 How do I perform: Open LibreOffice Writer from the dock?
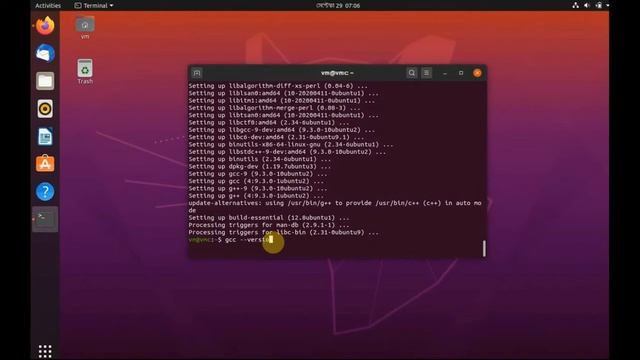click(45, 136)
